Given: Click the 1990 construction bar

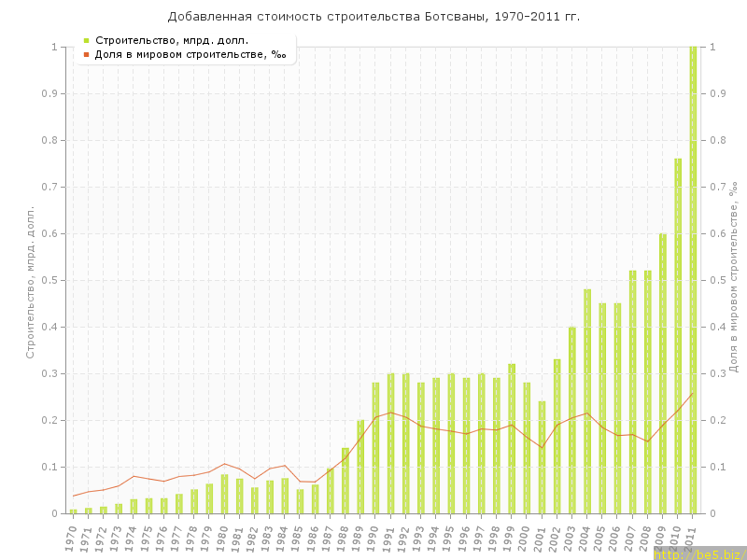Looking at the screenshot, I should [375, 448].
